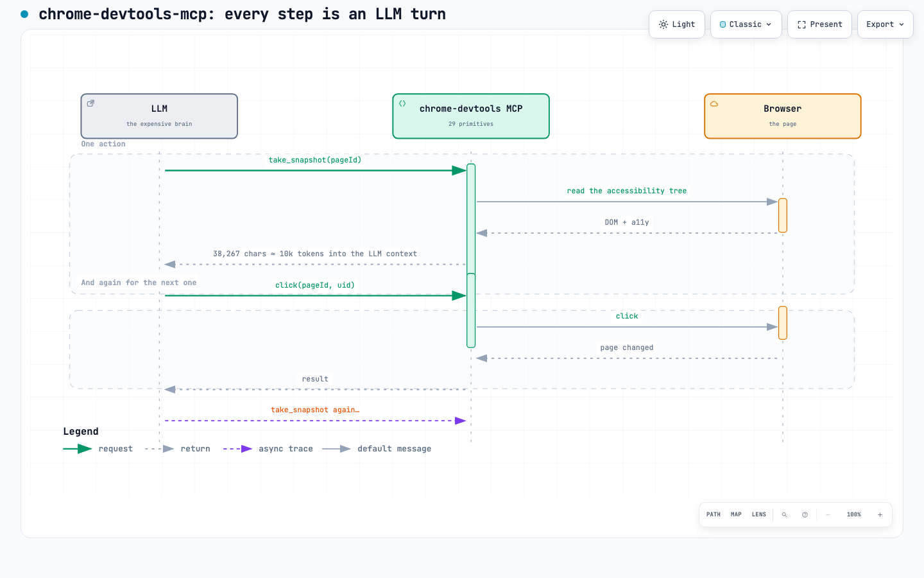Click the default message arrow in legend
924x578 pixels.
pos(336,449)
